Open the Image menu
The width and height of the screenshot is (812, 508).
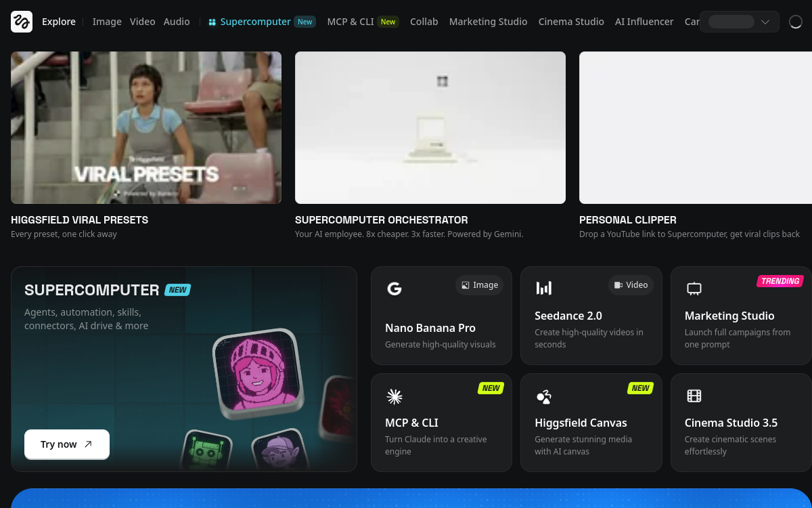pos(107,22)
